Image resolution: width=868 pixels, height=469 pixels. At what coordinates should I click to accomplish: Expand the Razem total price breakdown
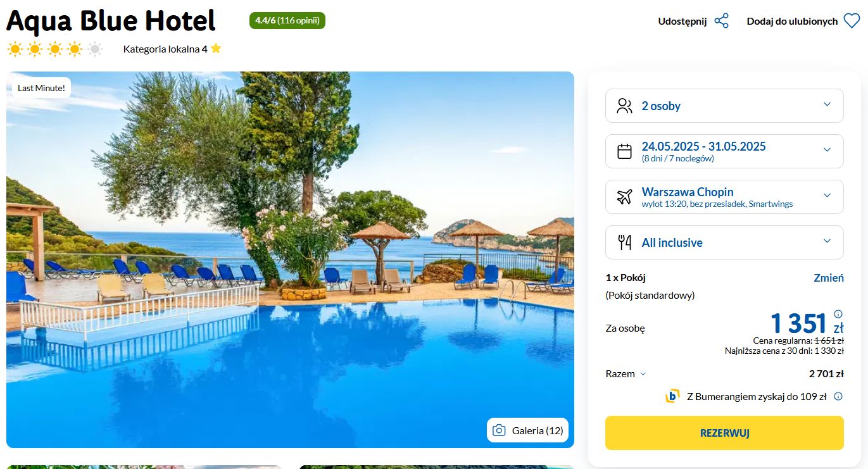point(626,373)
